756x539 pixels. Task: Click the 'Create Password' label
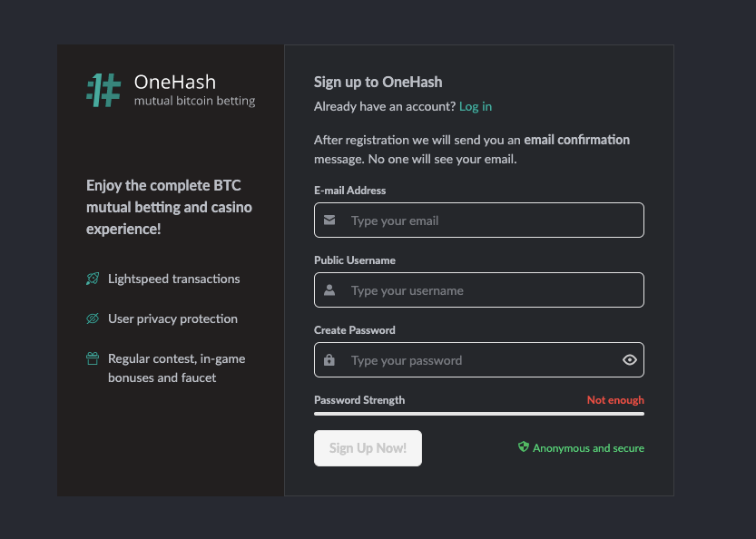(355, 330)
